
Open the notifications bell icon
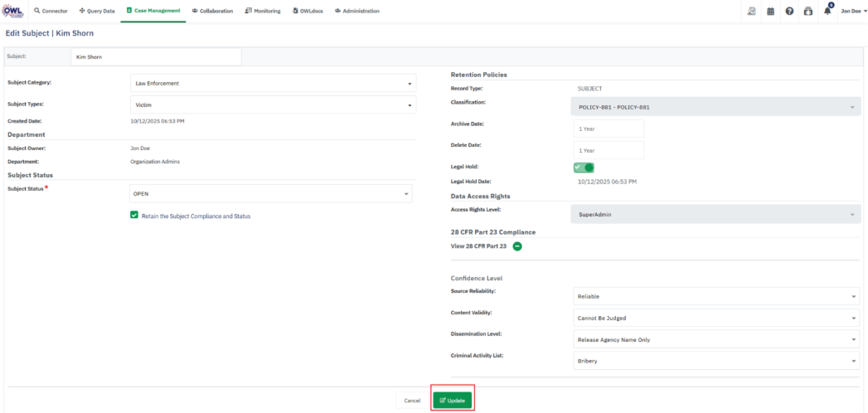827,11
